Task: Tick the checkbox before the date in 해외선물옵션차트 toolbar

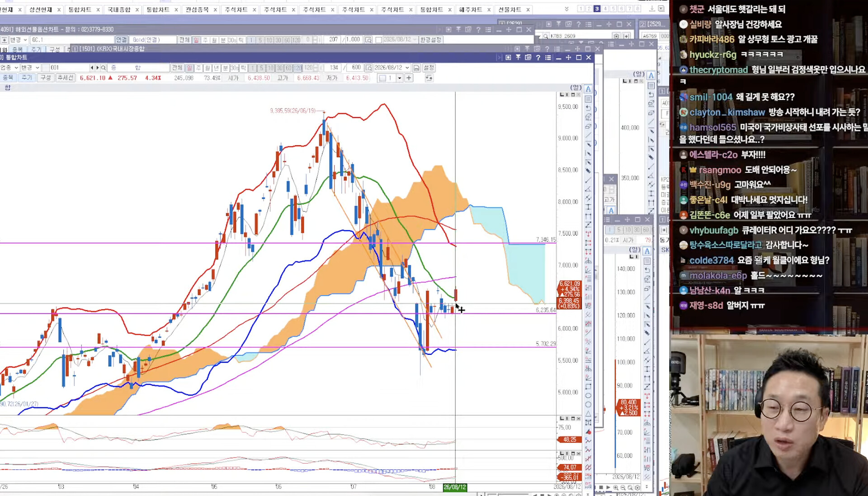Action: pos(379,40)
